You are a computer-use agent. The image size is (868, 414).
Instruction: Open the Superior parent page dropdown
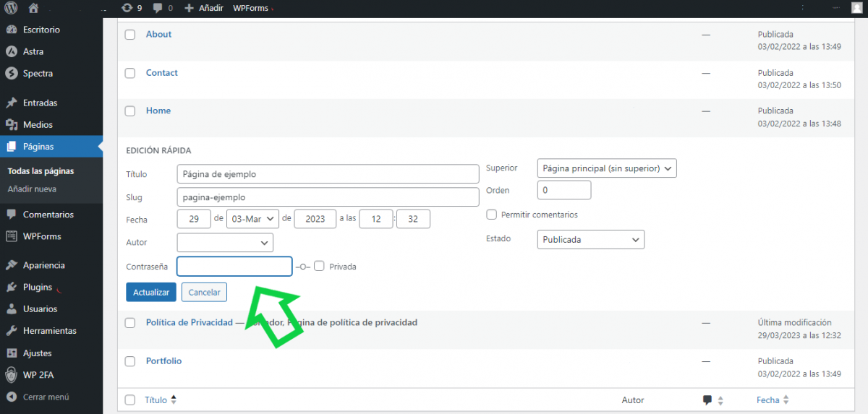pyautogui.click(x=606, y=168)
